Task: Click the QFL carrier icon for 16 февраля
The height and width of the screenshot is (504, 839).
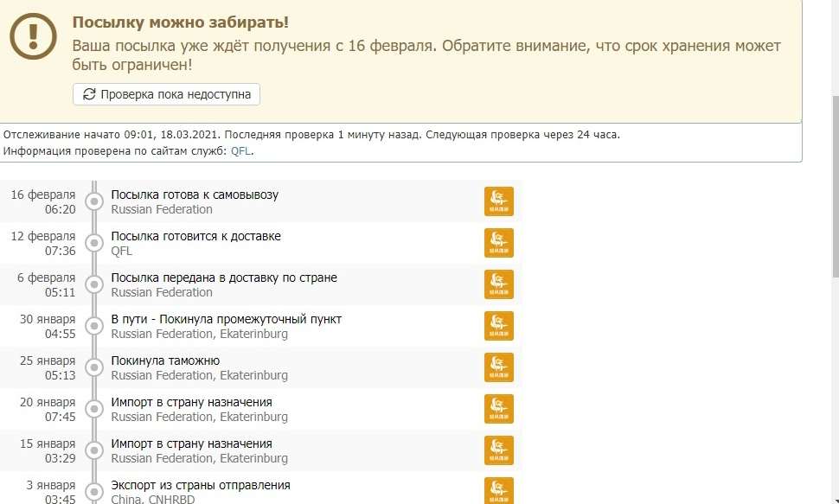Action: click(499, 201)
